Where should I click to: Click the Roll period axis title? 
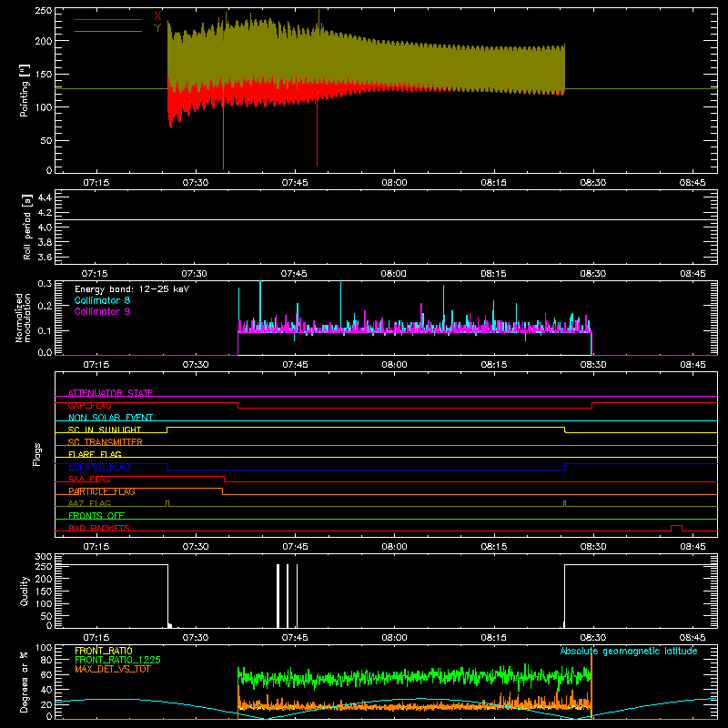coord(27,227)
